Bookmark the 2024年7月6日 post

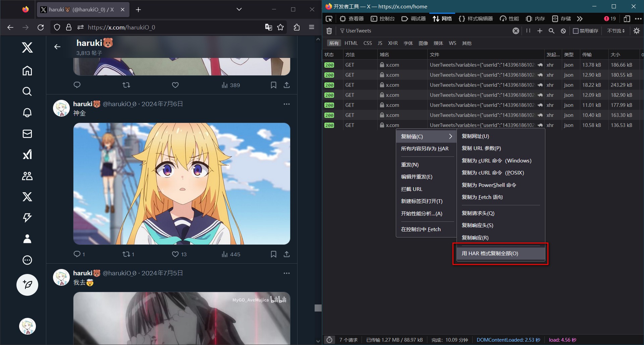[x=273, y=254]
